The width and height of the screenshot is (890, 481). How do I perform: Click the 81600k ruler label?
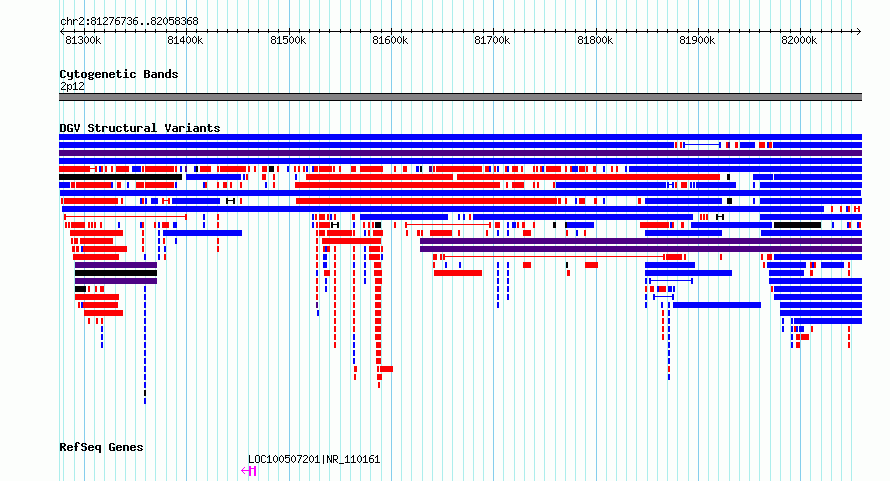pyautogui.click(x=390, y=40)
